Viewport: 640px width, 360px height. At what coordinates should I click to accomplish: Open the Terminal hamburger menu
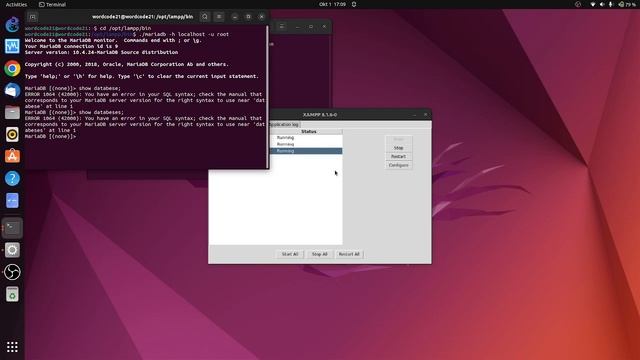coord(219,17)
